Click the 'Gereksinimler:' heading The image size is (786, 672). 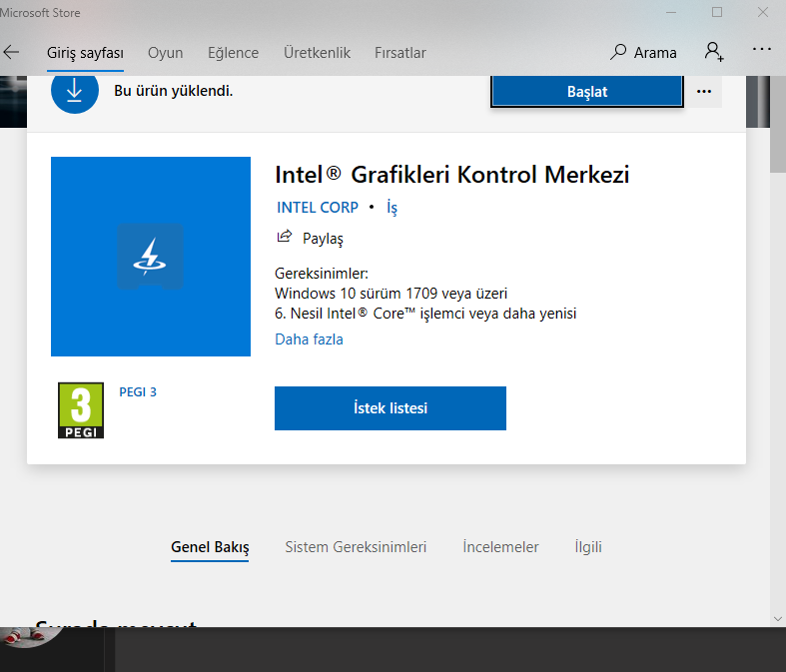coord(322,274)
